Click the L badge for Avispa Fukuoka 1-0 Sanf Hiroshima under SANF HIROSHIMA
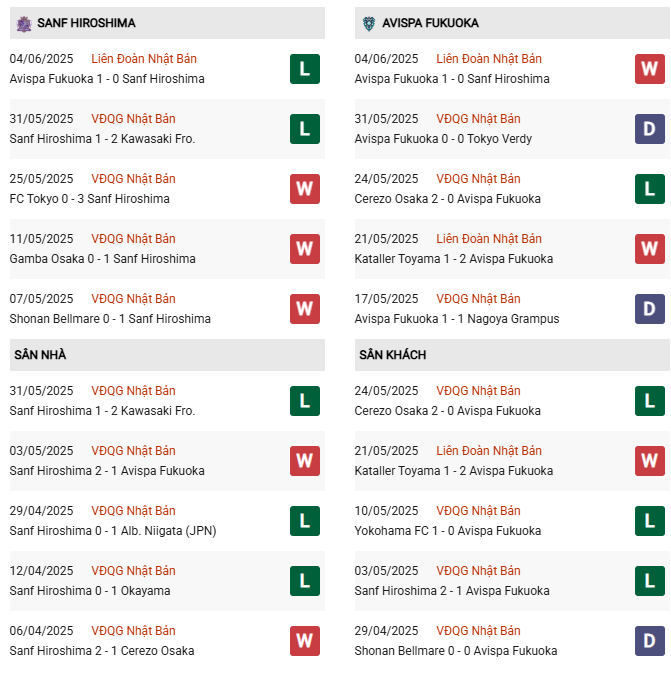 (x=305, y=69)
